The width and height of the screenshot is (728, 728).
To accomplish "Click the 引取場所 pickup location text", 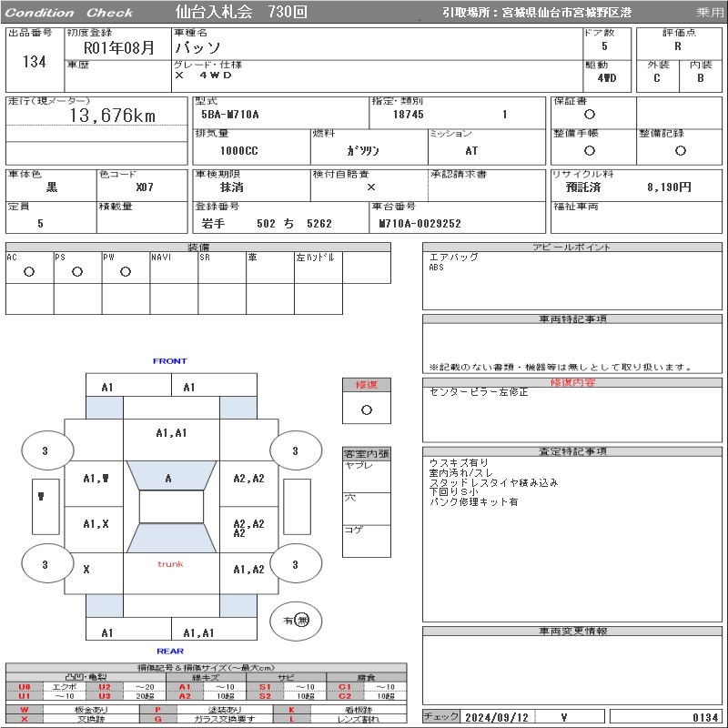I will (537, 13).
